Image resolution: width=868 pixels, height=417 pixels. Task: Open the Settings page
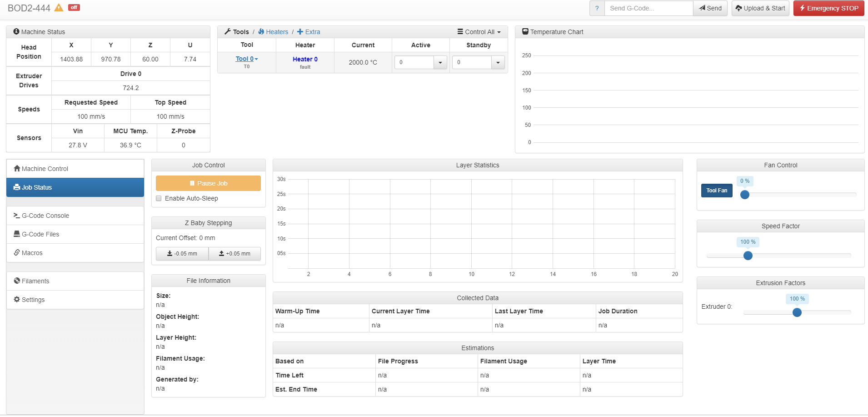click(75, 300)
